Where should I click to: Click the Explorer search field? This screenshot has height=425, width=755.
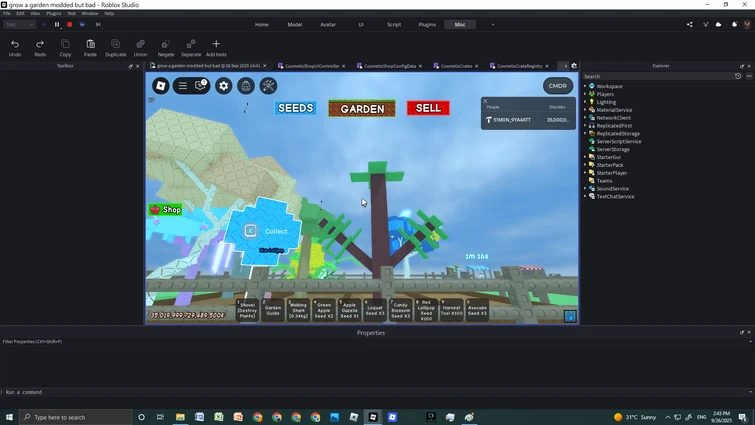coord(657,77)
